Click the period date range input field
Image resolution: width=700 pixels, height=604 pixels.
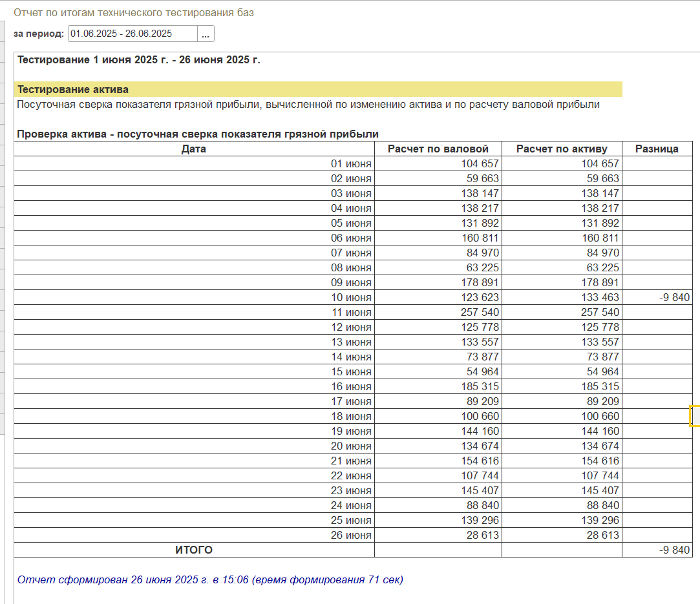(133, 34)
